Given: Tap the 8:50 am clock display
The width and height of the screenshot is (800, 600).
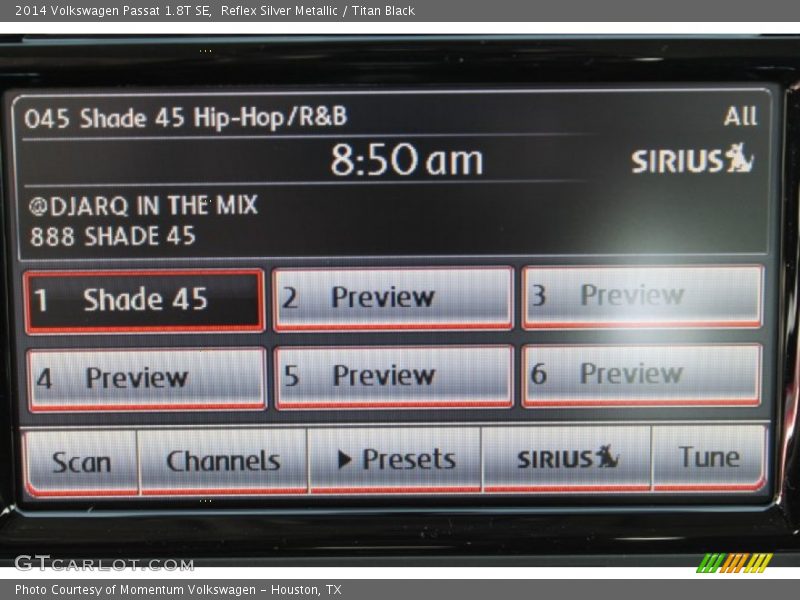Looking at the screenshot, I should pos(407,160).
